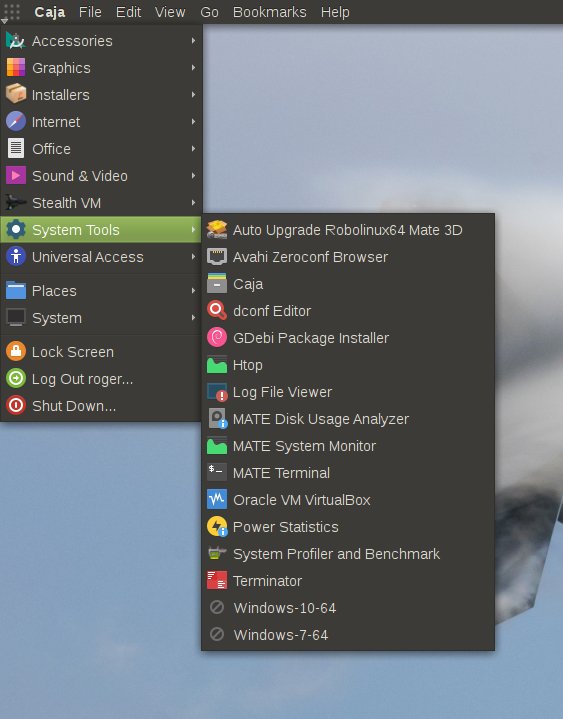Choose Log Out roger... label
The height and width of the screenshot is (719, 563).
tap(83, 379)
